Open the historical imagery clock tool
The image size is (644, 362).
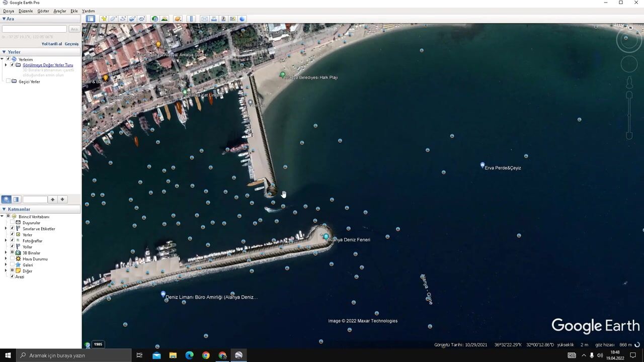pyautogui.click(x=155, y=19)
